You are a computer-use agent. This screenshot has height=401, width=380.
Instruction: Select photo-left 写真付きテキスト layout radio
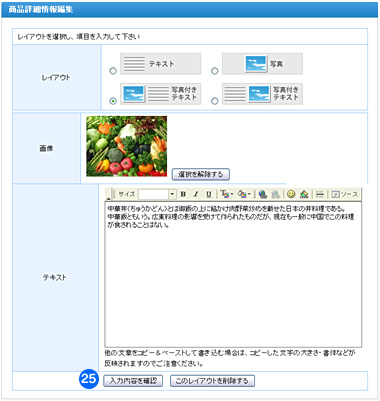(113, 101)
